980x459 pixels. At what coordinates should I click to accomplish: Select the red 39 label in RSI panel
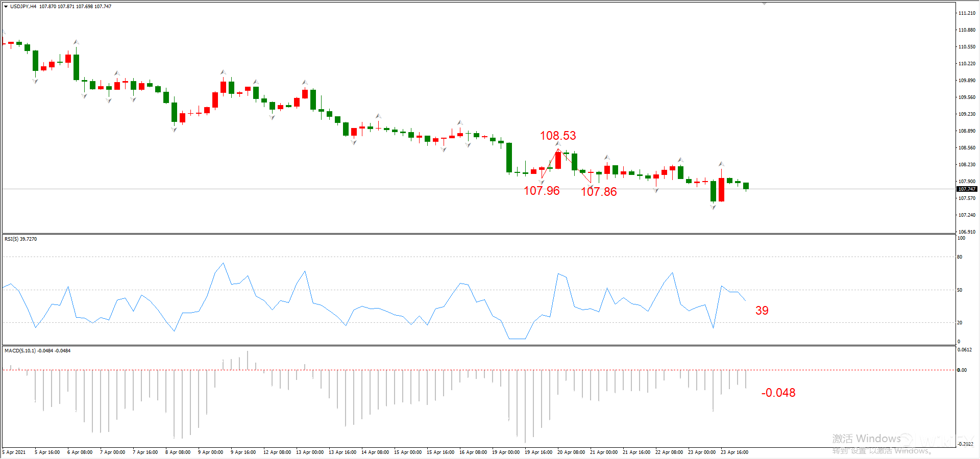click(x=762, y=311)
